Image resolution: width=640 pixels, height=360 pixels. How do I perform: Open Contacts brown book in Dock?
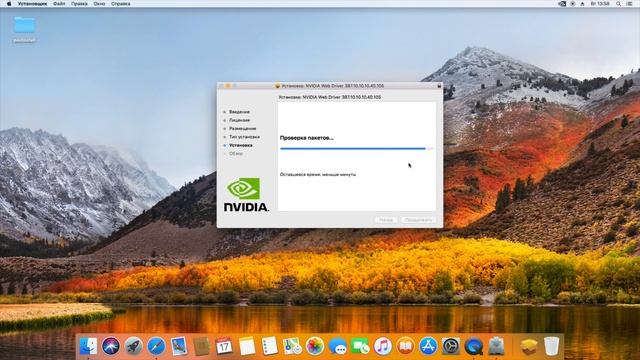pos(202,346)
